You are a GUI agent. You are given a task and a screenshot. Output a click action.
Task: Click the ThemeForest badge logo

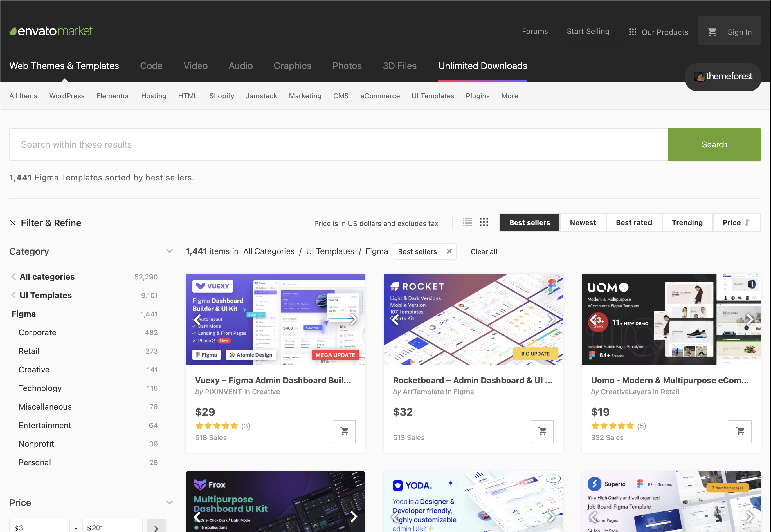click(723, 76)
